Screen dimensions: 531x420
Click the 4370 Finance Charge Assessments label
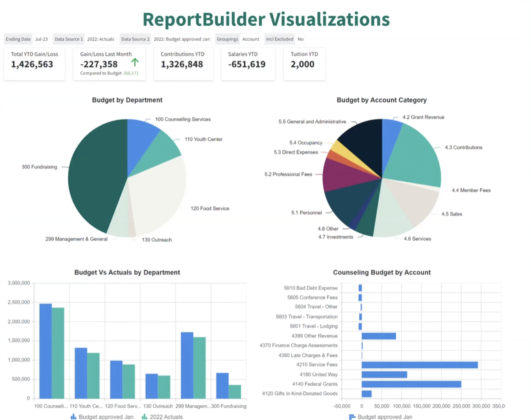coord(299,345)
